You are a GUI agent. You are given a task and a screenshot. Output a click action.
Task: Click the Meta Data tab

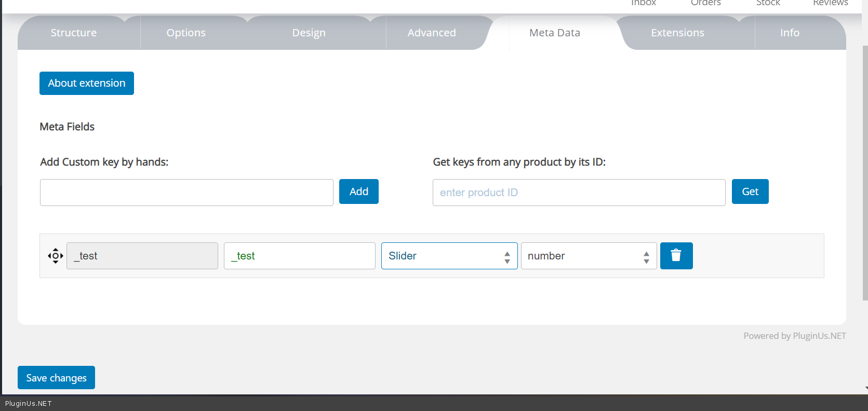coord(554,33)
